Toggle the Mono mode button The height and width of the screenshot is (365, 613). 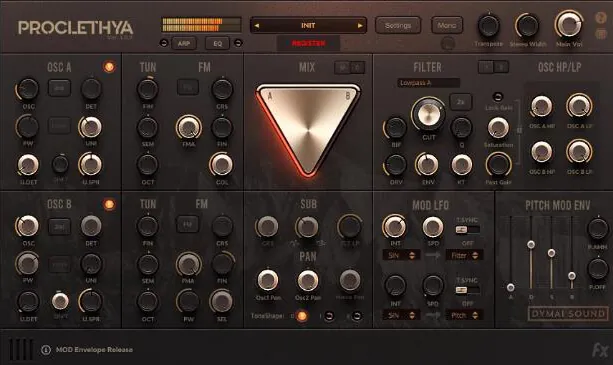[447, 25]
